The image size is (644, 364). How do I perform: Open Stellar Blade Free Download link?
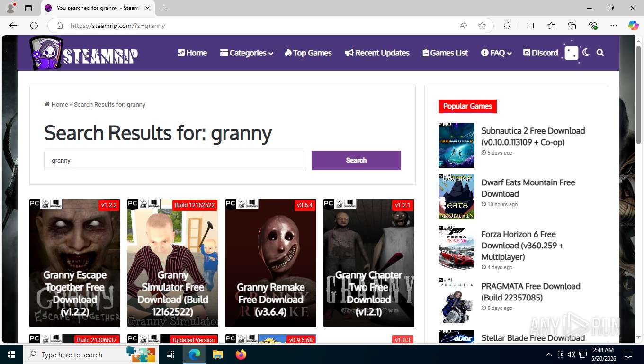click(533, 338)
